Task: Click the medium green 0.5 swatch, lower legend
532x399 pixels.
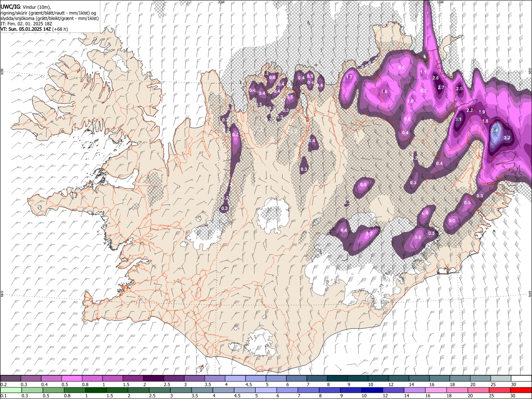Action: coord(53,390)
